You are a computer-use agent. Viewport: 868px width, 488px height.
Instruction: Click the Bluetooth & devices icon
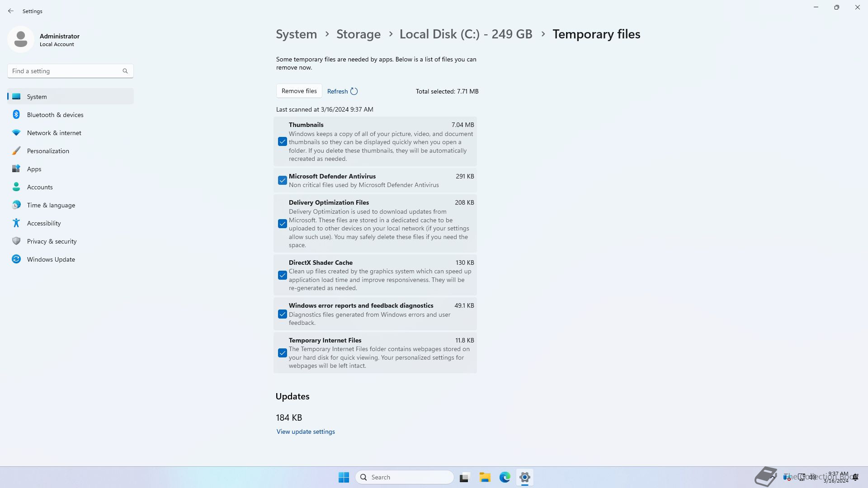pyautogui.click(x=16, y=115)
